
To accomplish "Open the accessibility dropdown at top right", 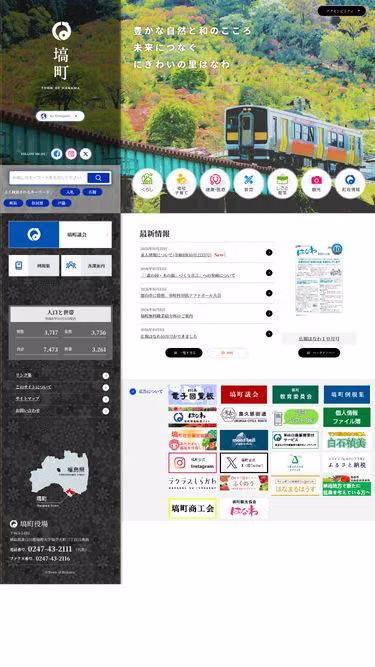I will pyautogui.click(x=341, y=11).
